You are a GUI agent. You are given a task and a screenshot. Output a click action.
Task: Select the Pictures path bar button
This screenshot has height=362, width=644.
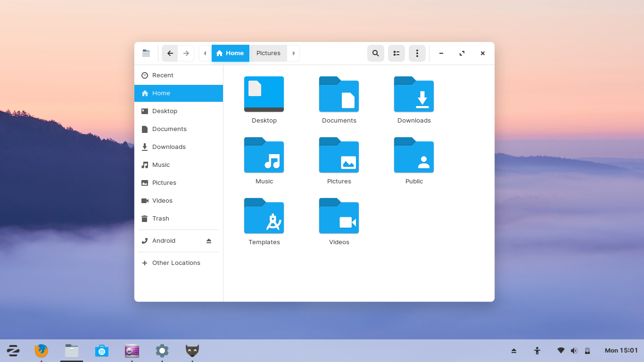pos(268,53)
